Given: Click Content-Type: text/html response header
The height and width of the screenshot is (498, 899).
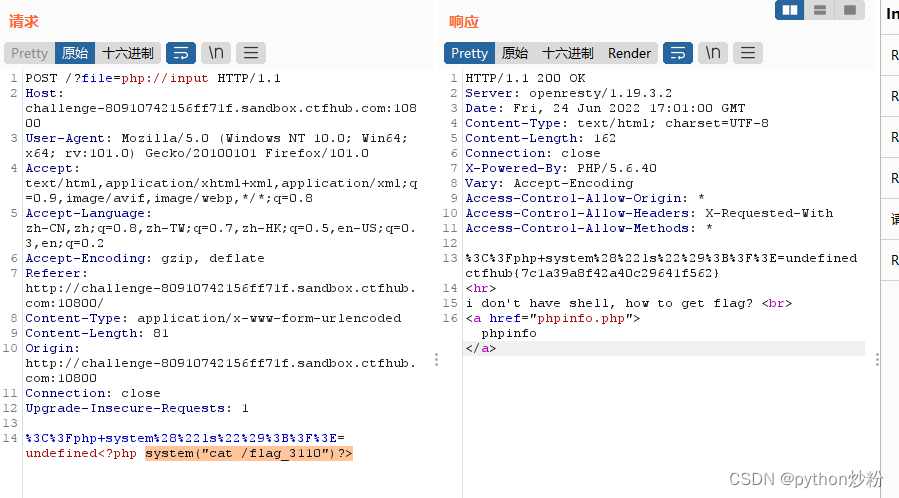Looking at the screenshot, I should pos(617,123).
